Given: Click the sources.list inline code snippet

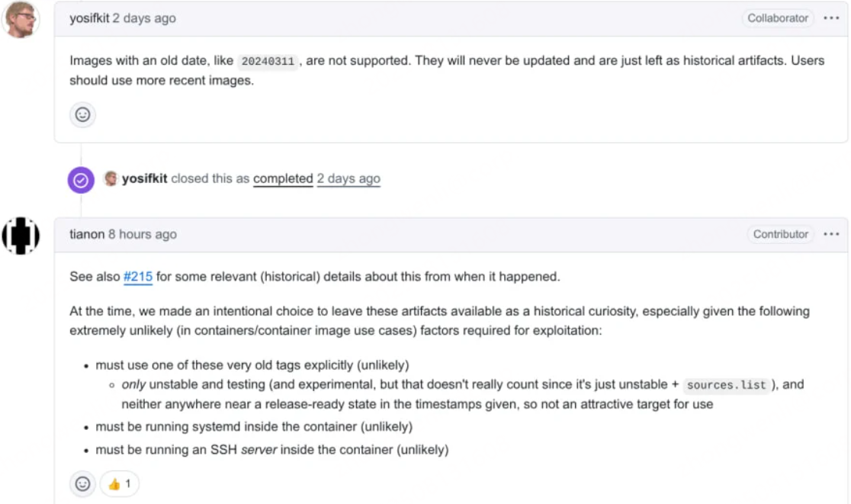Looking at the screenshot, I should (x=726, y=385).
